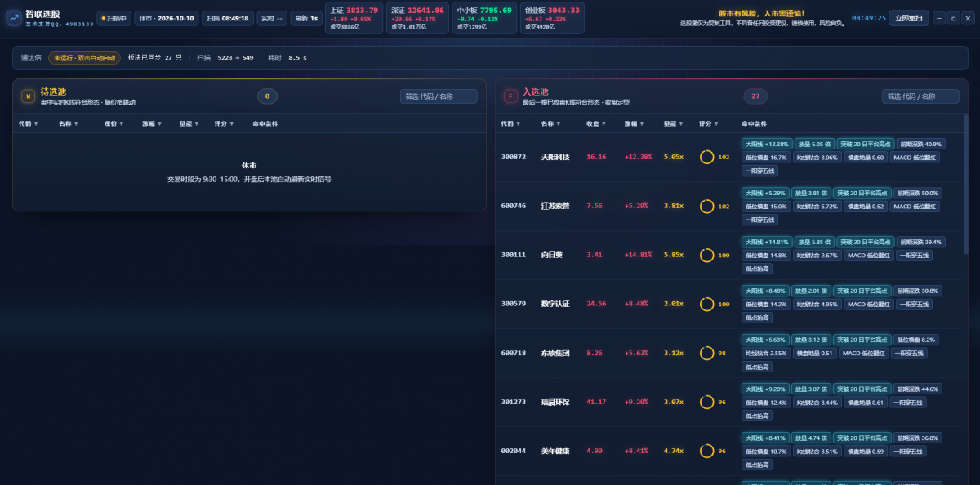Toggle the 未运行·双击自动启动 status pill
The width and height of the screenshot is (980, 485).
pos(85,58)
